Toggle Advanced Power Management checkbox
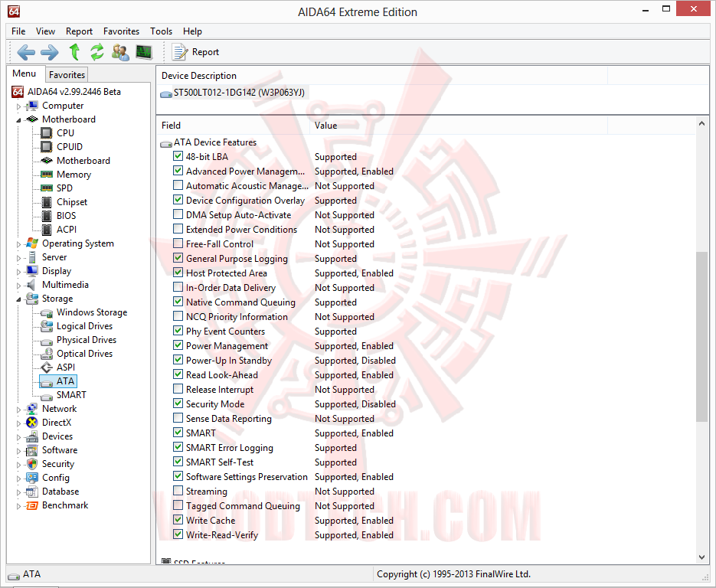Image resolution: width=716 pixels, height=588 pixels. tap(178, 171)
